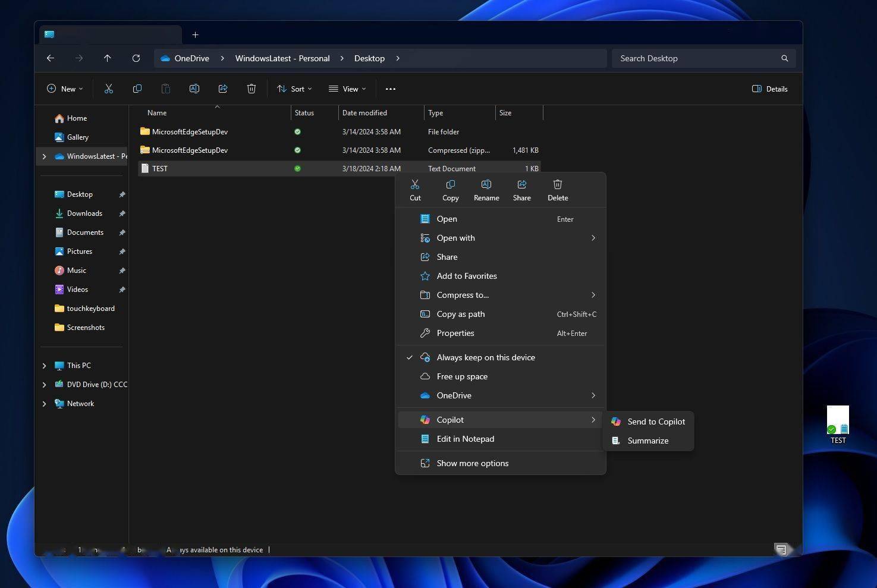Toggle the Details pane button

[x=770, y=89]
